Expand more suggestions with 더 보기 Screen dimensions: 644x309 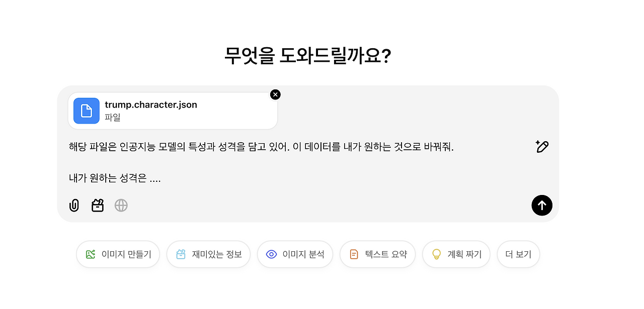pyautogui.click(x=518, y=254)
